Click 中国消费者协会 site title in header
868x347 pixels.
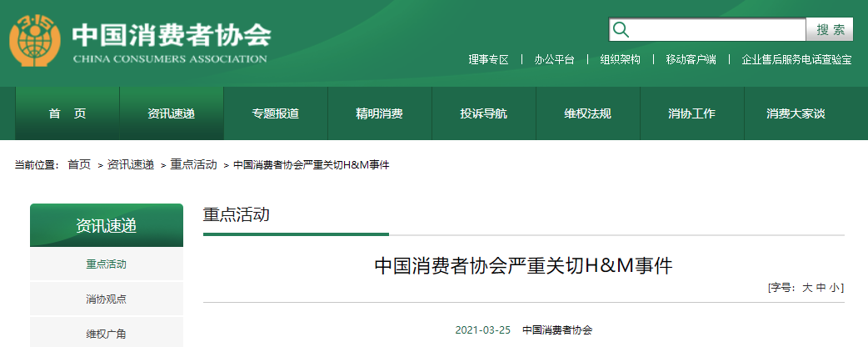point(172,35)
